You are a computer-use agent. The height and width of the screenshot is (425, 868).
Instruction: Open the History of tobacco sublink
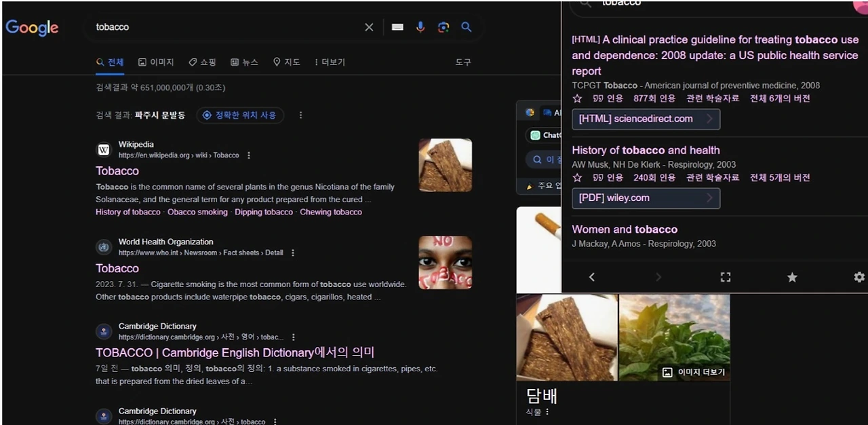tap(128, 212)
